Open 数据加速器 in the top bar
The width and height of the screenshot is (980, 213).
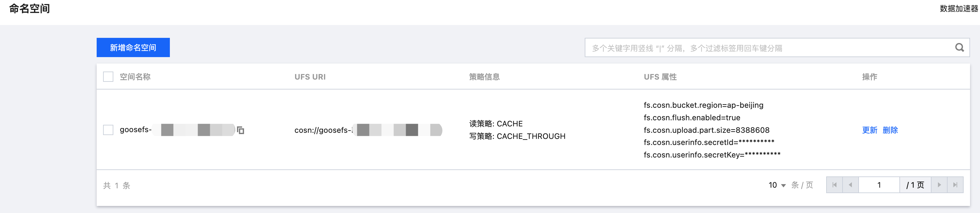(958, 8)
